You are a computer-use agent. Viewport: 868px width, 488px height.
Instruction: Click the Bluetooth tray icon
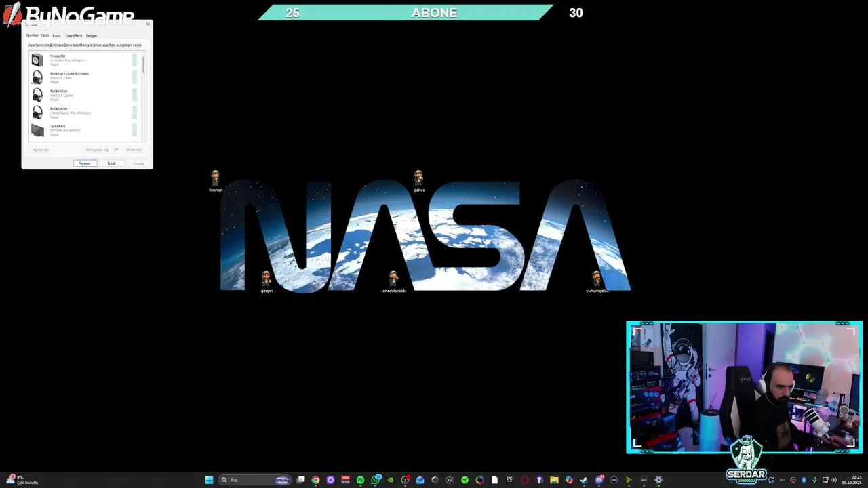coord(804,480)
